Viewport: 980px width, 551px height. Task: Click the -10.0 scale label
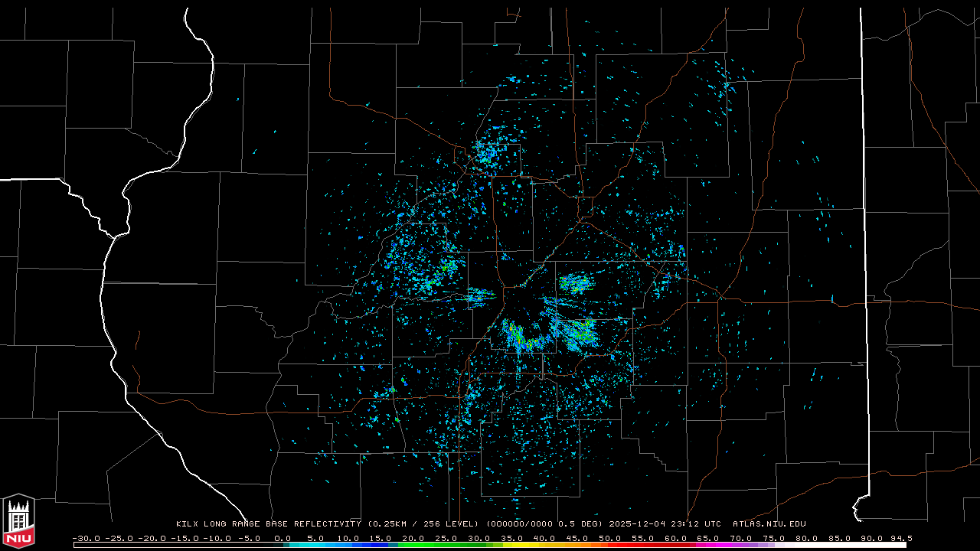pyautogui.click(x=217, y=539)
